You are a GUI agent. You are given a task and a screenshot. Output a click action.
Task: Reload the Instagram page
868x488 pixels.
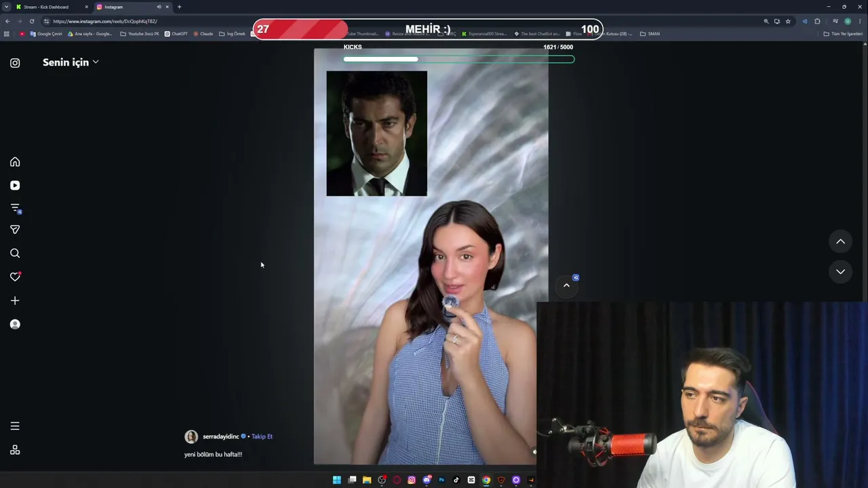(31, 21)
